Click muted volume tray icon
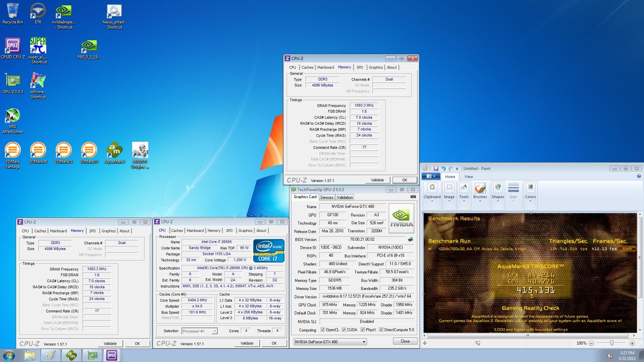 click(610, 356)
